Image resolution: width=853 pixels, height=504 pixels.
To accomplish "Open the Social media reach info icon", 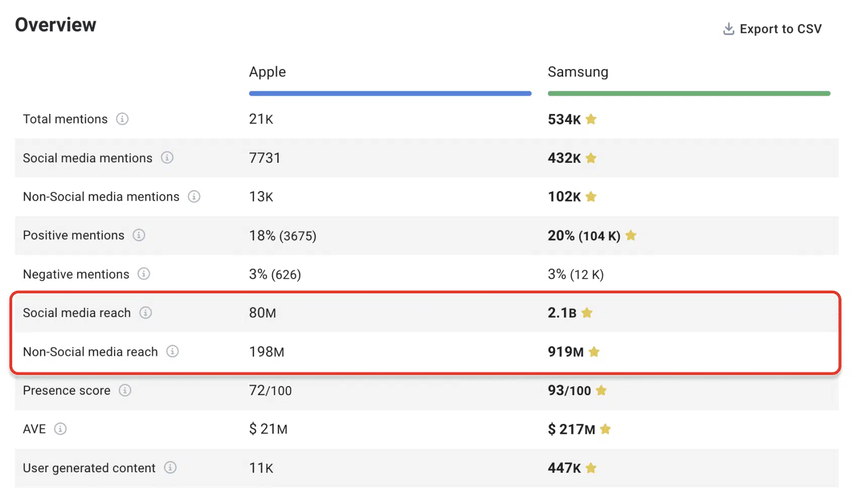I will pyautogui.click(x=146, y=312).
